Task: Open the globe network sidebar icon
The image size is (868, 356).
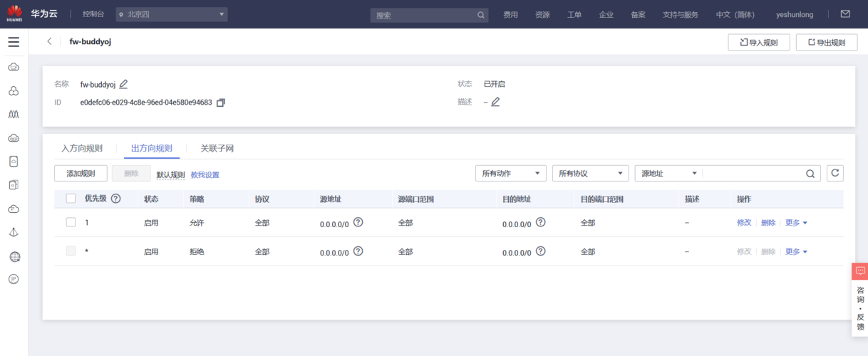Action: (x=14, y=256)
